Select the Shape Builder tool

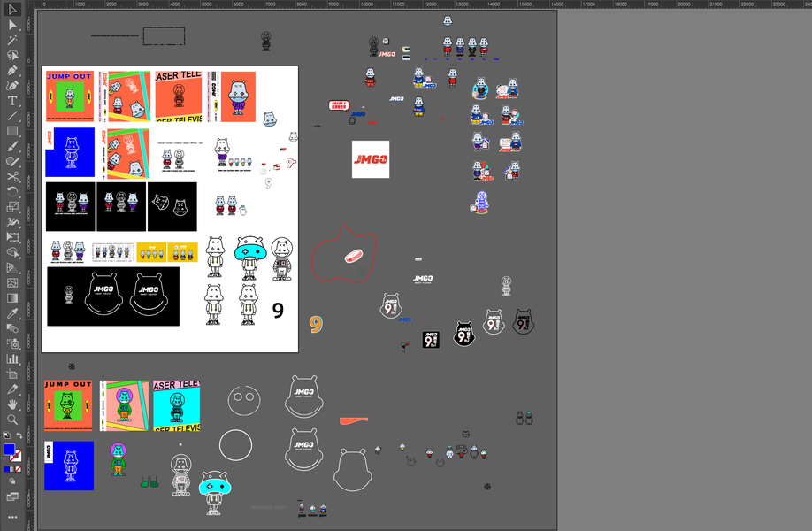tap(11, 252)
